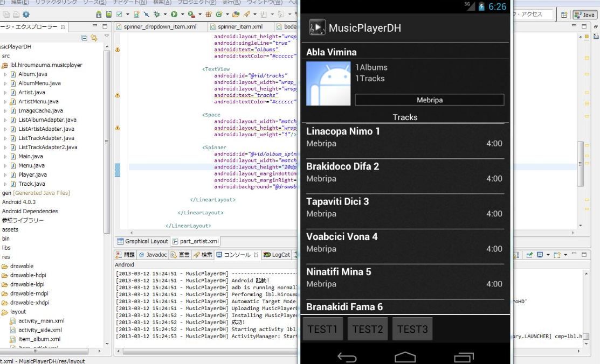Click the Debug bug toolbar icon
Screen dimensions: 600x364
tap(156, 15)
